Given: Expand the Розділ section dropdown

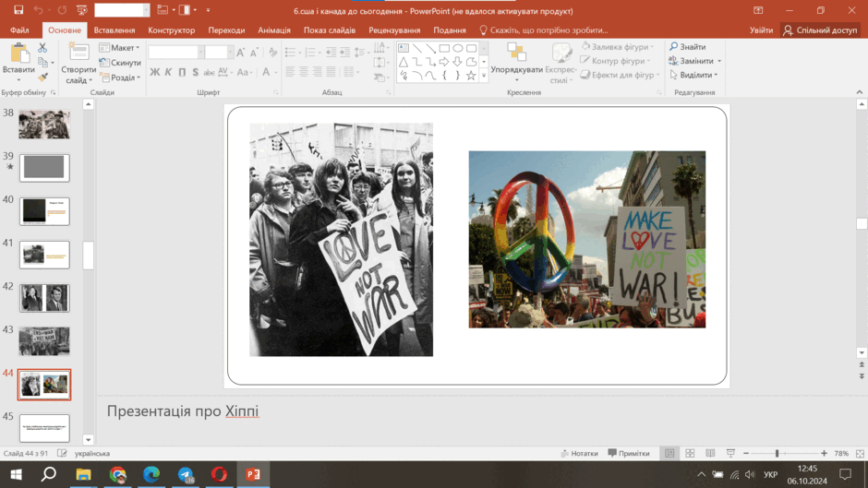Looking at the screenshot, I should pyautogui.click(x=119, y=77).
